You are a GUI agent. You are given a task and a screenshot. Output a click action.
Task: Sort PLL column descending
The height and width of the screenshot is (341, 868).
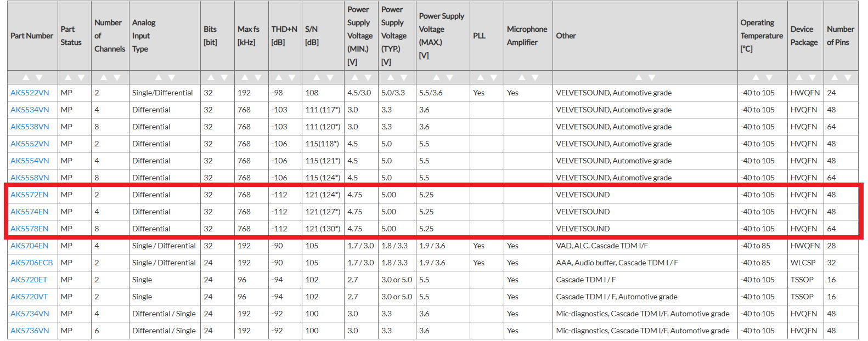pyautogui.click(x=494, y=77)
